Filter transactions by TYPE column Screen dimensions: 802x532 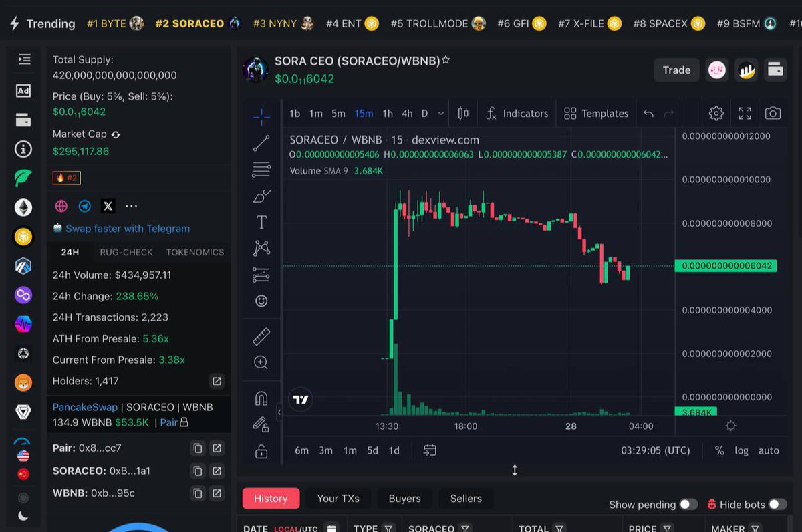coord(388,528)
